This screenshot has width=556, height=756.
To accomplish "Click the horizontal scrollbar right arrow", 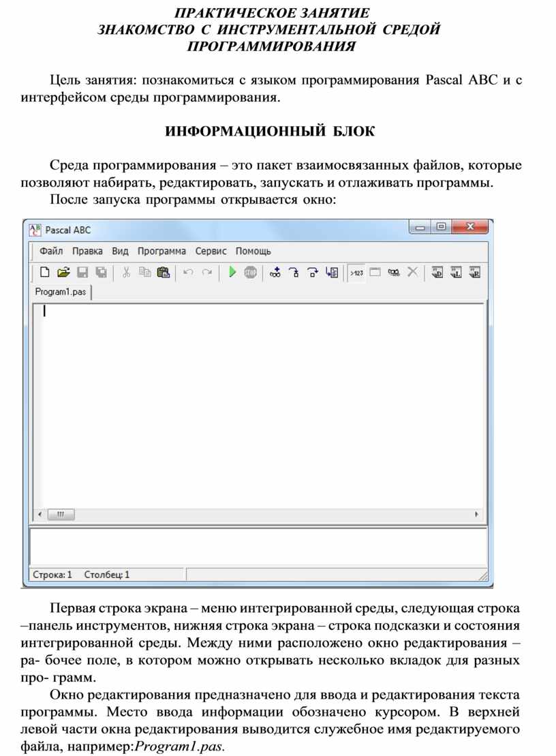I will pos(476,515).
